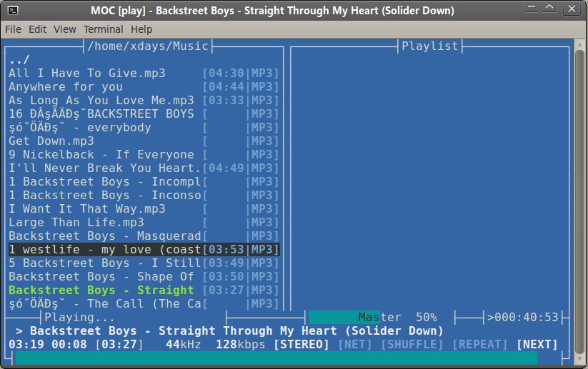Screen dimensions: 588x369
Task: Click inside the empty Playlist panel
Action: tap(429, 178)
